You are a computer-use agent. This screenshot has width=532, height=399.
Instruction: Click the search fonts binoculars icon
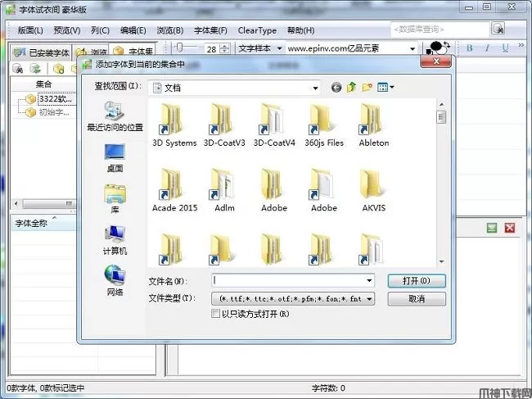point(18,69)
